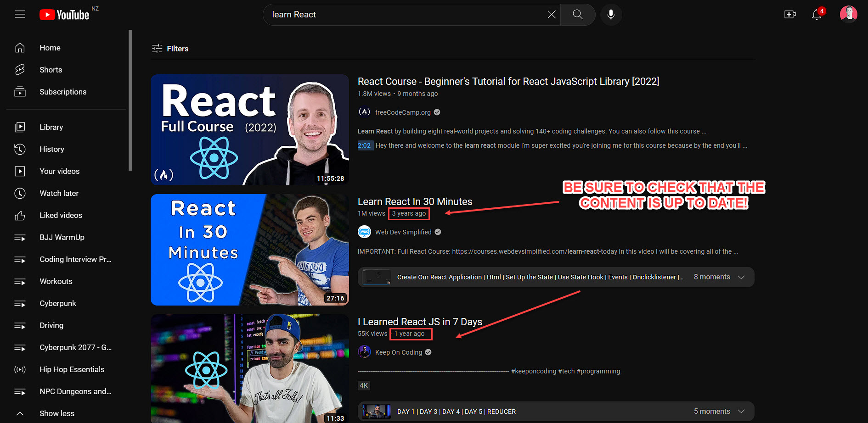Click the Web Dev Simplified channel avatar
Screen dimensions: 868x423
click(364, 232)
